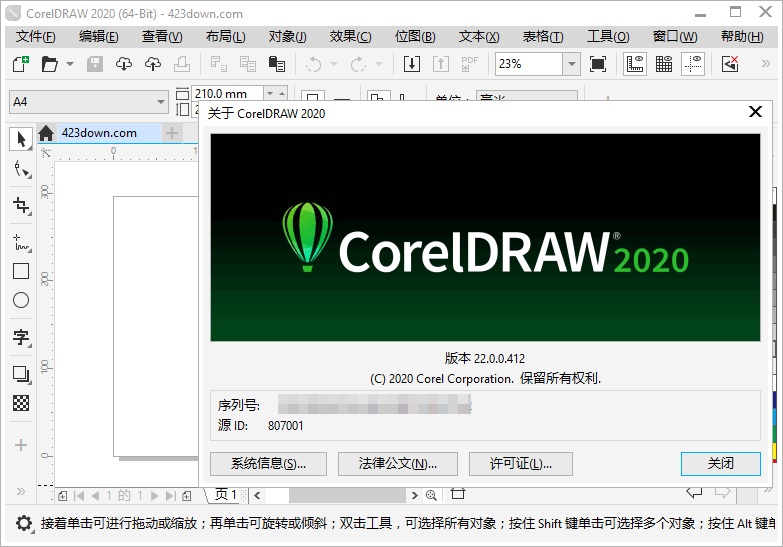The height and width of the screenshot is (547, 783).
Task: Select the Pick tool arrow
Action: (x=21, y=139)
